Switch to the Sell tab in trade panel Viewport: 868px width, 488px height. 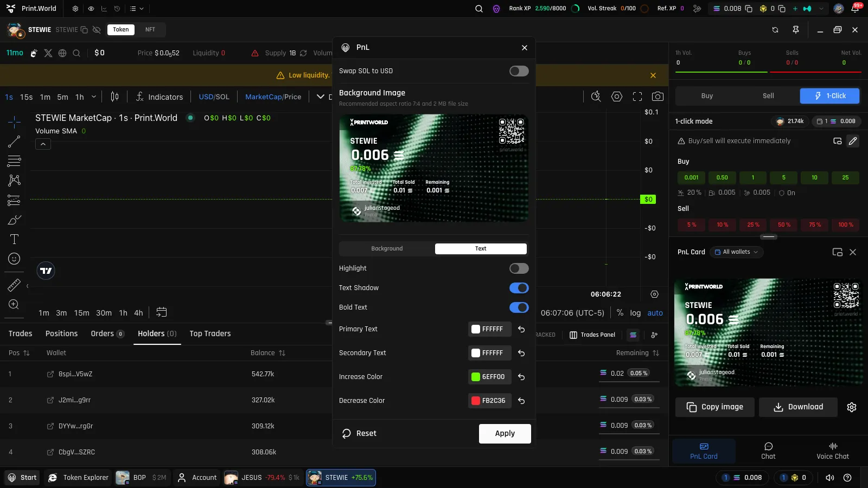pyautogui.click(x=768, y=96)
